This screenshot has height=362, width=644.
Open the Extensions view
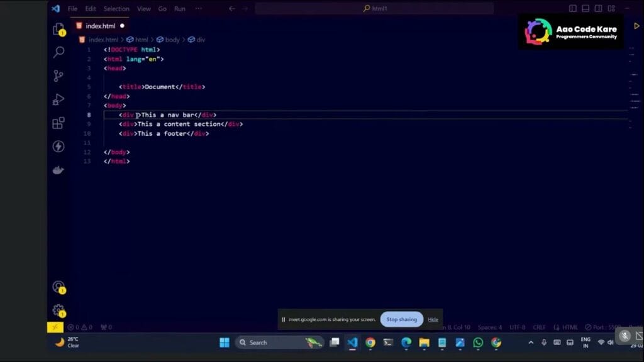(x=58, y=123)
